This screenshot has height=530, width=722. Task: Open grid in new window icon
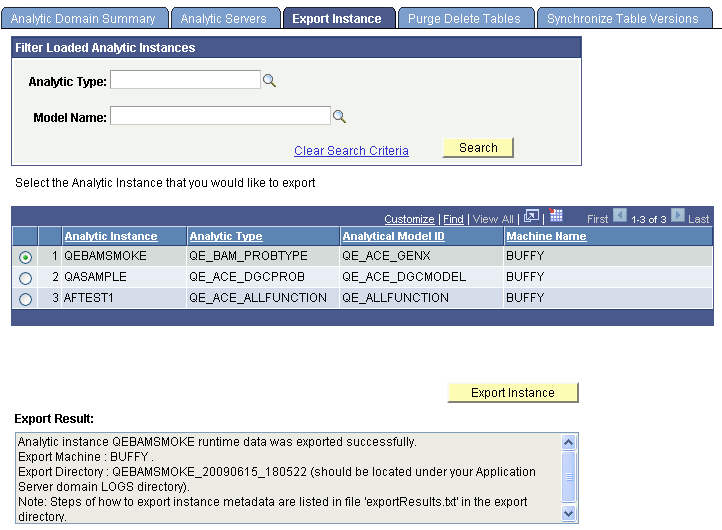tap(531, 216)
